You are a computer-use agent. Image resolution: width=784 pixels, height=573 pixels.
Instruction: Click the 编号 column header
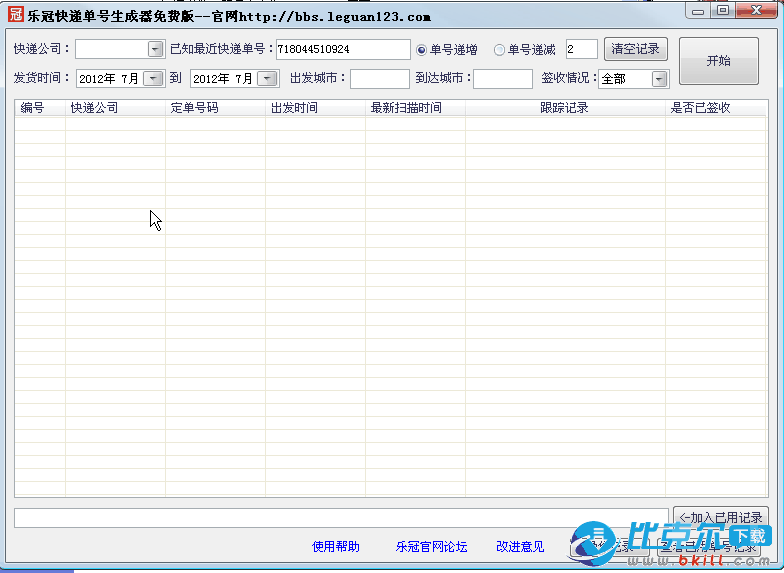point(40,108)
